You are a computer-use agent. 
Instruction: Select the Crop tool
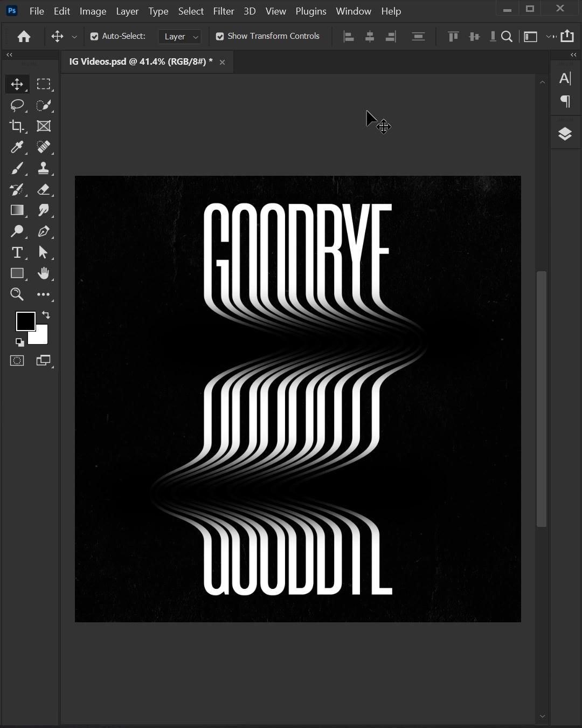(17, 126)
